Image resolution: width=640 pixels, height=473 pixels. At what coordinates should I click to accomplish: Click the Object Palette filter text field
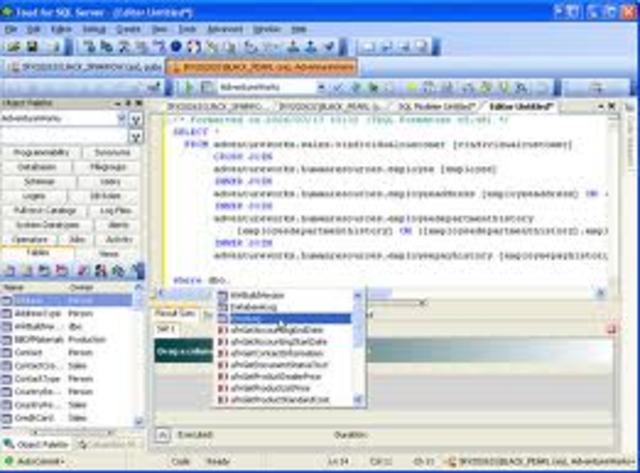[x=64, y=136]
